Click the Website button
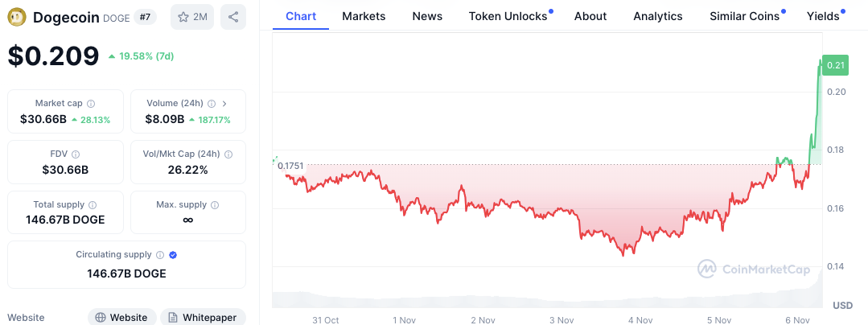The image size is (868, 325). coord(121,318)
